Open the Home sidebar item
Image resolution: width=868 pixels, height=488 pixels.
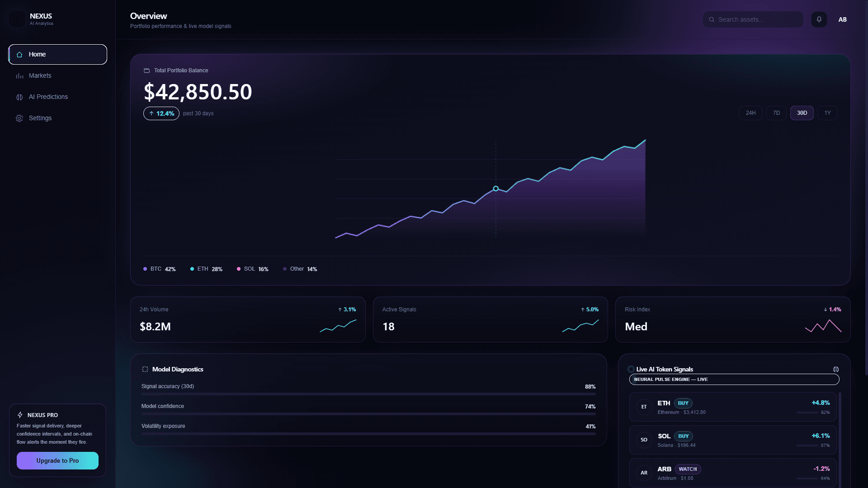58,54
